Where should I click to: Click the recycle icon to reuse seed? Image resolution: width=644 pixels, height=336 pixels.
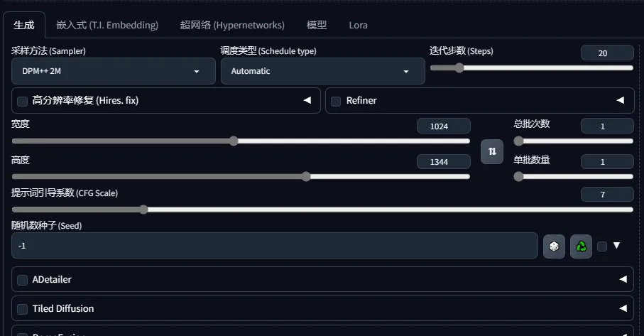click(x=581, y=246)
